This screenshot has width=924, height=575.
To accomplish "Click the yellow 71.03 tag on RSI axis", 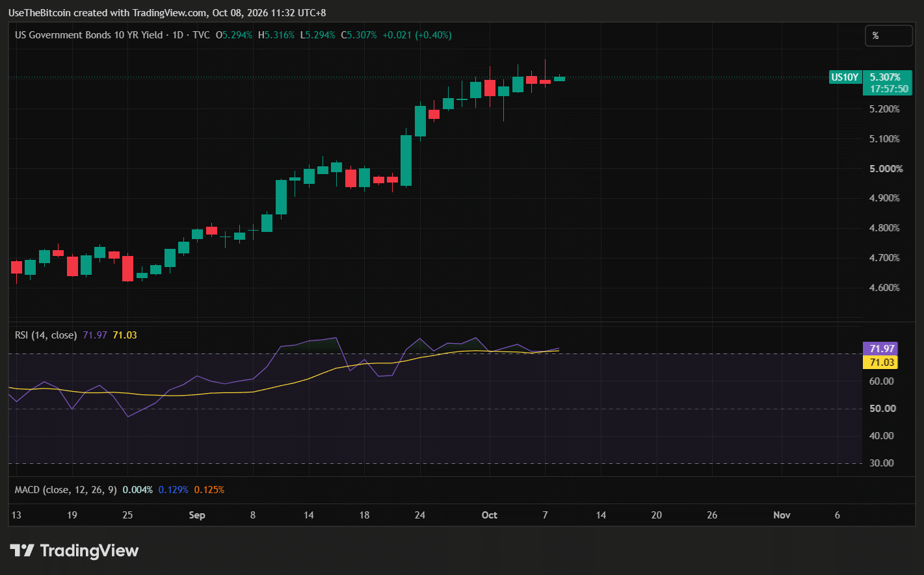I will [x=880, y=363].
